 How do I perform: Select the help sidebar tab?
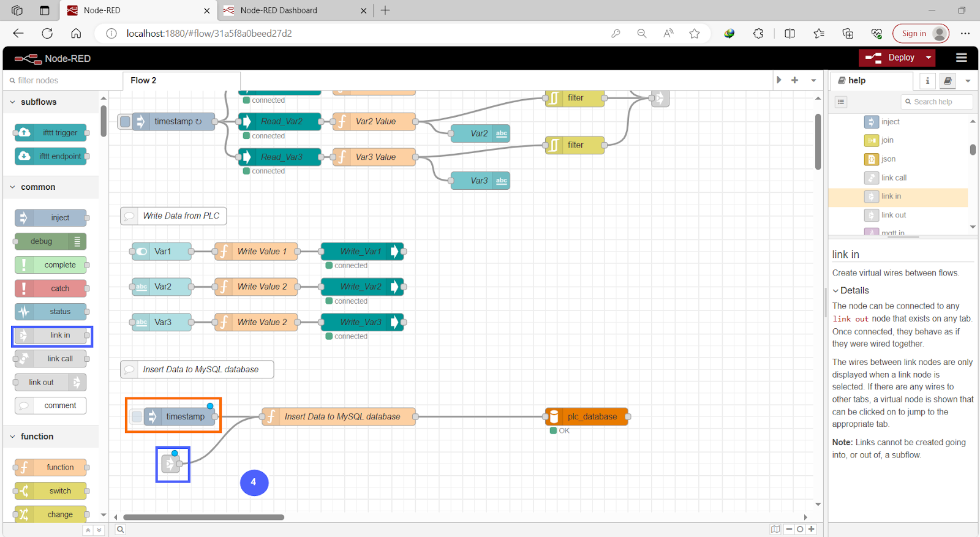871,80
